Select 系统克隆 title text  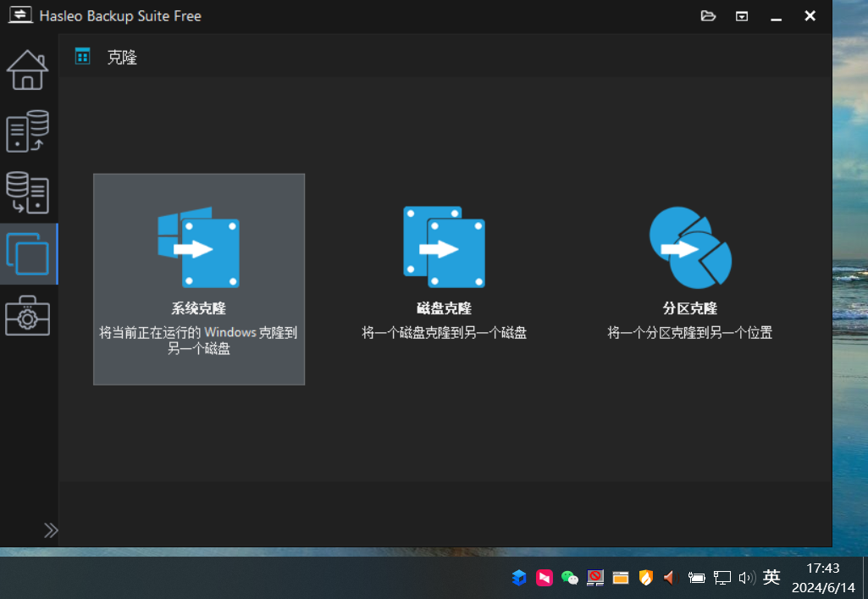click(x=199, y=308)
